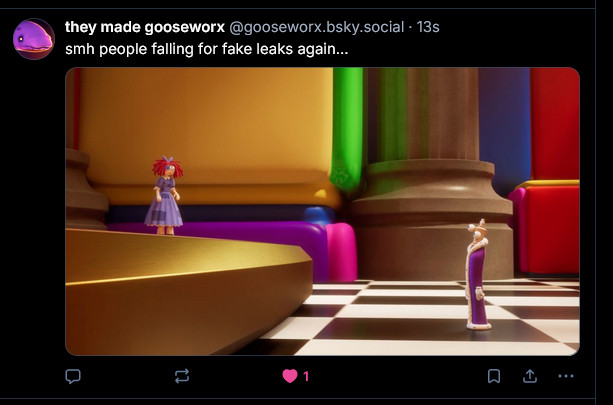Image resolution: width=613 pixels, height=405 pixels.
Task: Click the brown column base in image
Action: coord(432,219)
